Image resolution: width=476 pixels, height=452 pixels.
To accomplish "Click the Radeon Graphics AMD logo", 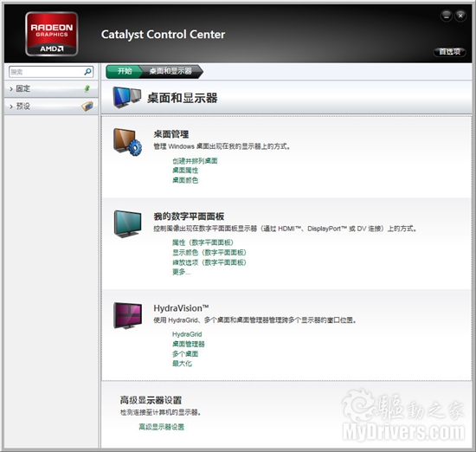I will (x=52, y=34).
